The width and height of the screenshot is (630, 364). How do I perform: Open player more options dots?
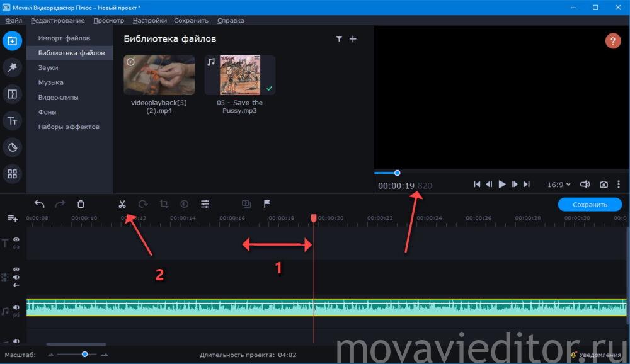619,185
